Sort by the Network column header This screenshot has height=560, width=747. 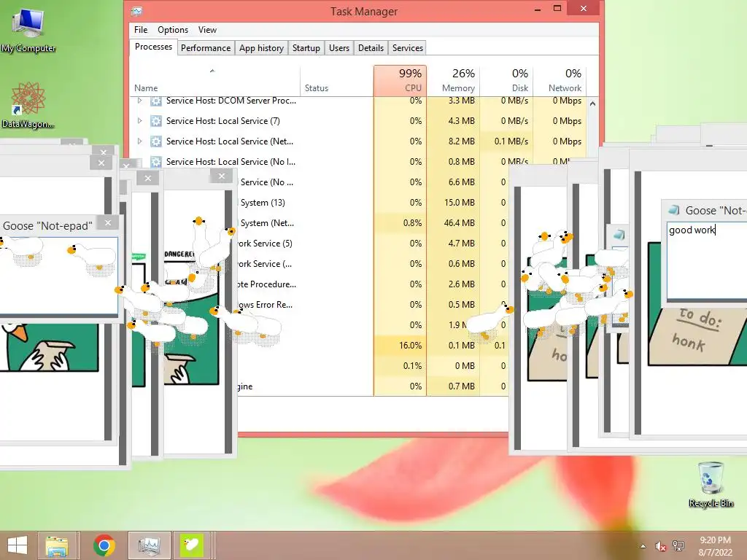click(x=560, y=81)
